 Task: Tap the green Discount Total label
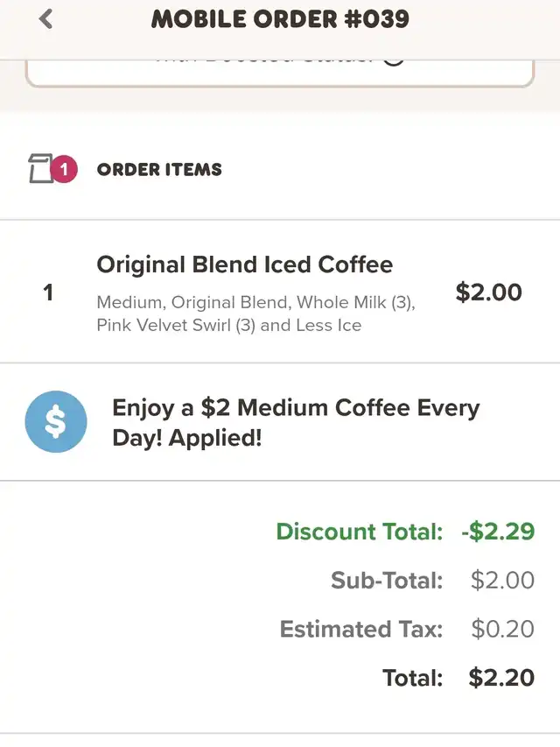tap(360, 532)
